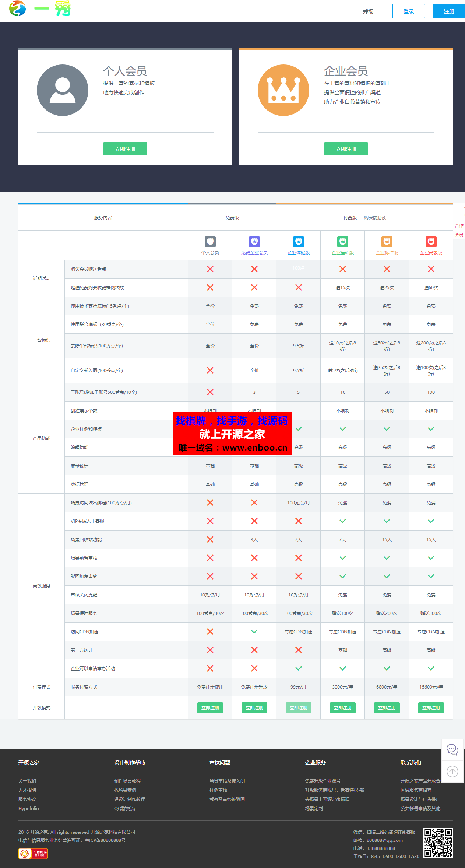Open 服务协议 footer link
The height and width of the screenshot is (868, 465).
pos(27,799)
